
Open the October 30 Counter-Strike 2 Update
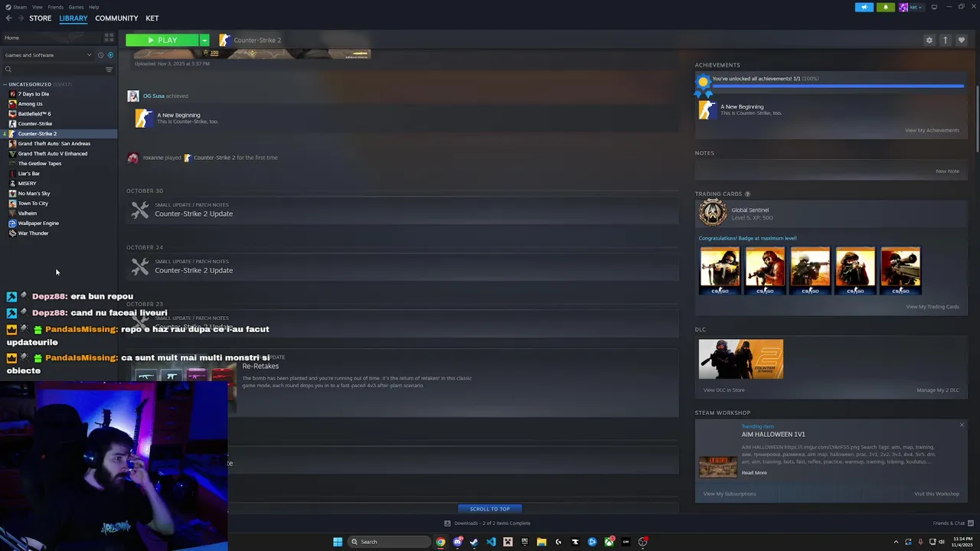(x=403, y=210)
